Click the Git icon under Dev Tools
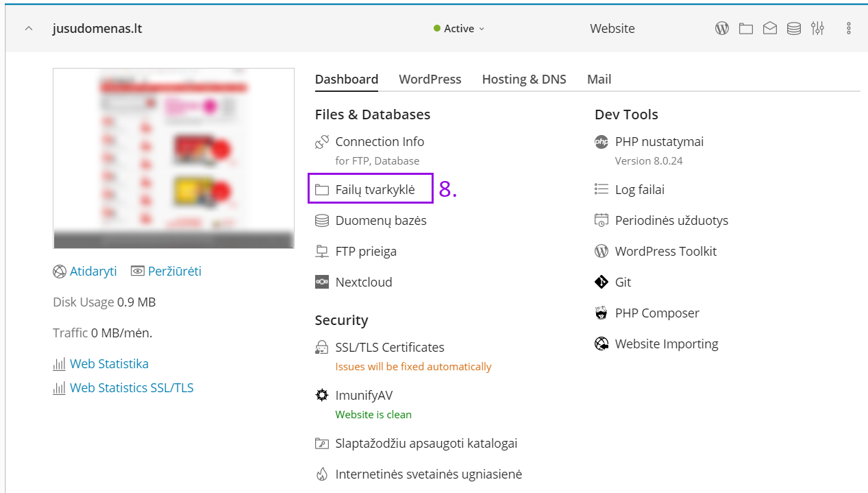Viewport: 868px width, 493px height. click(x=602, y=282)
